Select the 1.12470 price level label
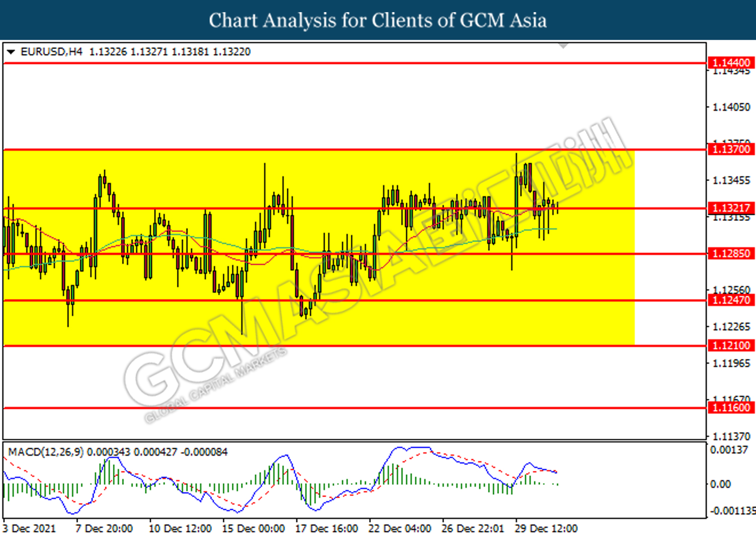This screenshot has width=756, height=540. 731,301
